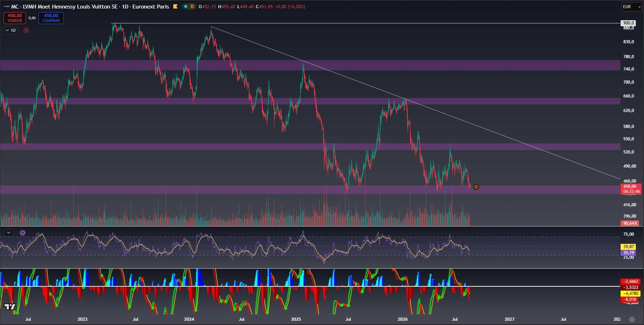The width and height of the screenshot is (644, 325).
Task: Click the close value C451,95
Action: 264,6
